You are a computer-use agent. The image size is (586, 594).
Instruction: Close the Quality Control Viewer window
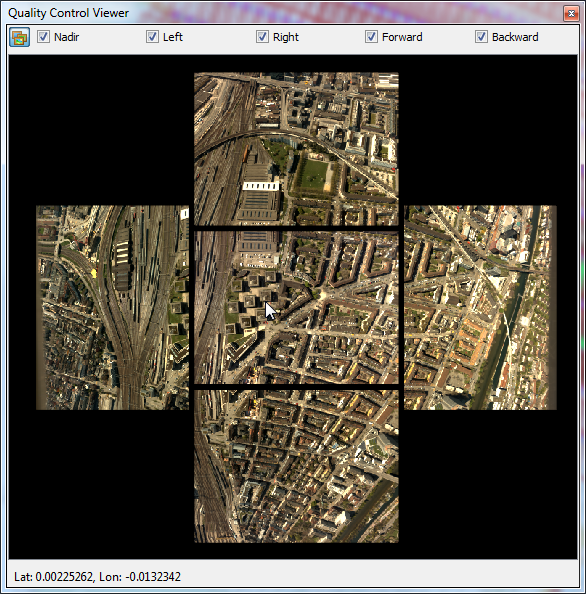coord(571,14)
